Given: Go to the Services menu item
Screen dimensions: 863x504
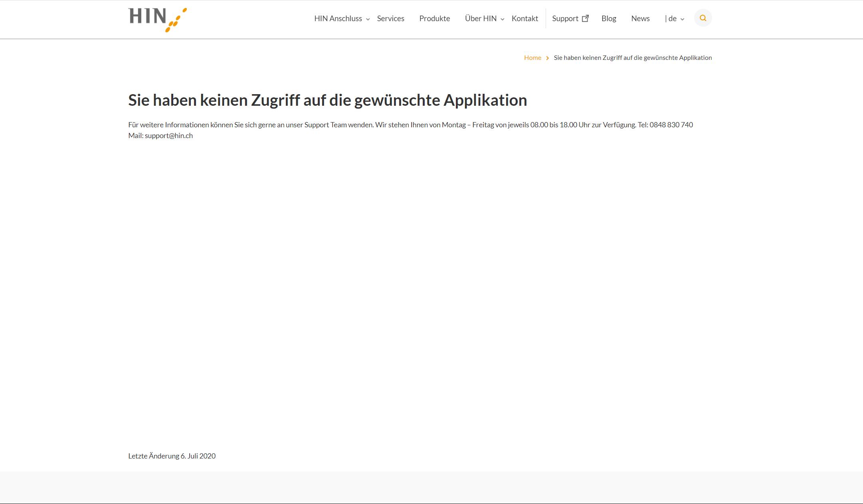Looking at the screenshot, I should [390, 18].
